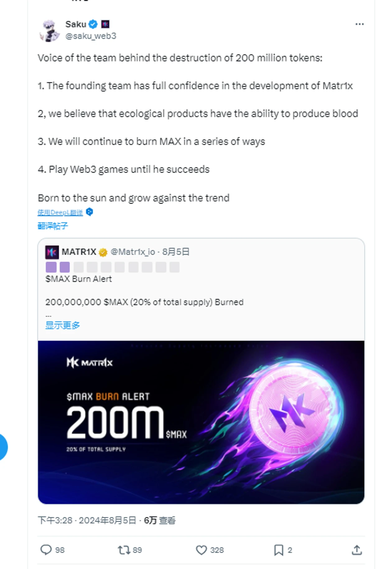Click the MATR1X quoted post avatar
392x569 pixels.
coord(52,252)
